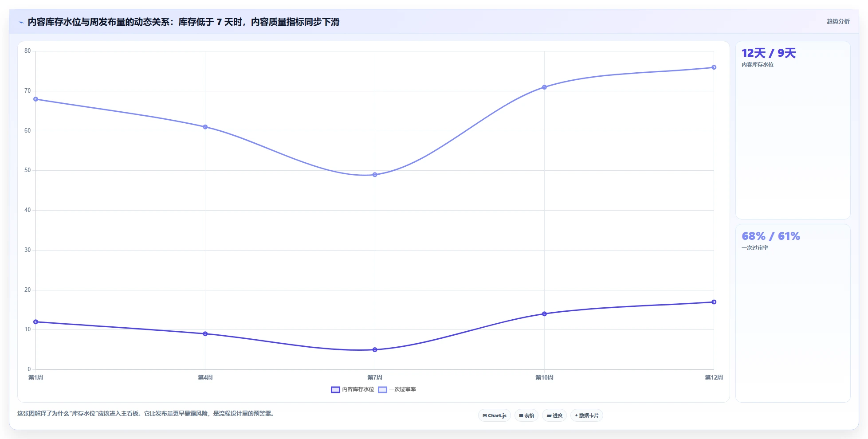The width and height of the screenshot is (868, 439).
Task: Click the 一次过审率 data point at 第12周
Action: pos(714,67)
